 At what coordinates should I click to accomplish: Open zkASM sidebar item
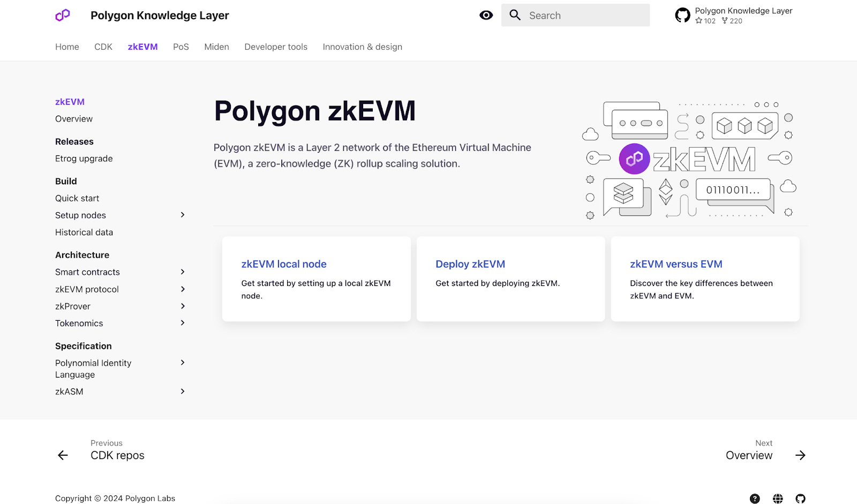tap(69, 392)
